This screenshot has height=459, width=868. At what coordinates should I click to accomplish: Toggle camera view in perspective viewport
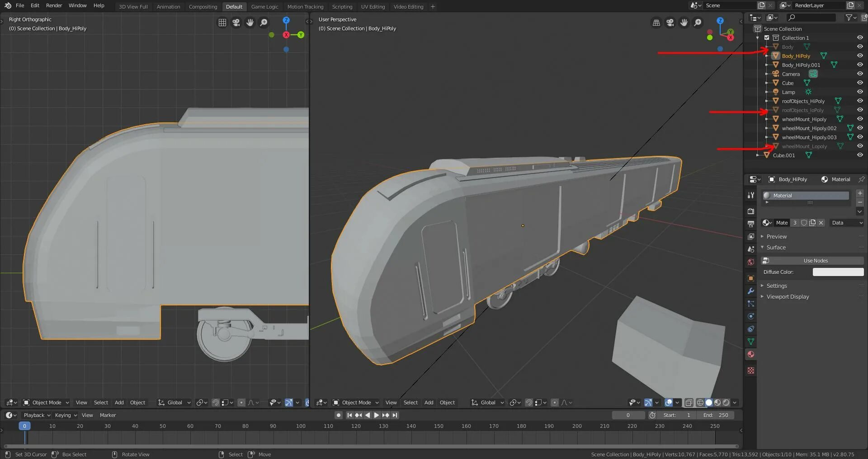[x=670, y=23]
